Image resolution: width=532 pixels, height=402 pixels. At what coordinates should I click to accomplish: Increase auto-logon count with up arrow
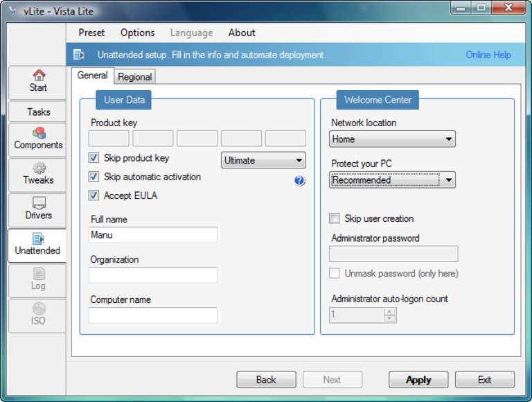(389, 311)
